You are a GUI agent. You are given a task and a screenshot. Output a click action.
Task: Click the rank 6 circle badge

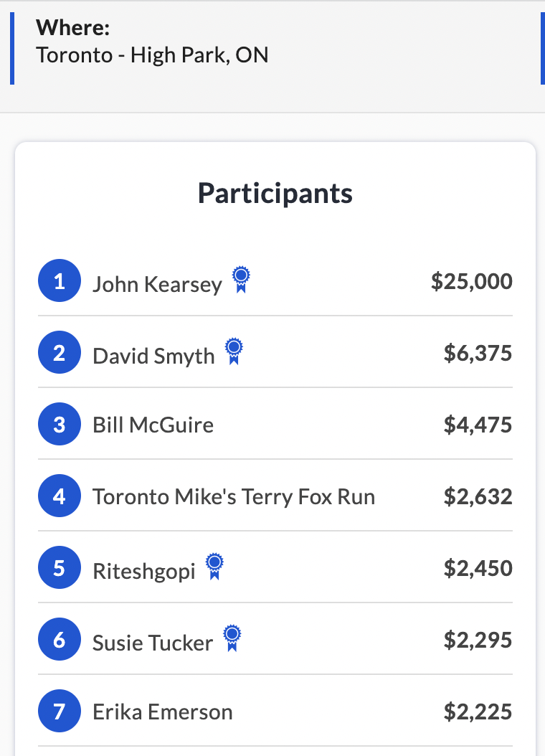pos(60,639)
